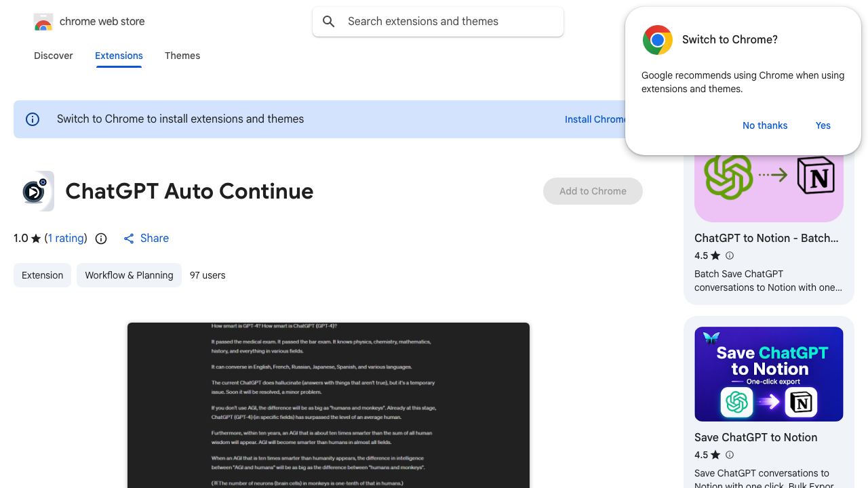
Task: Click Yes in Switch to Chrome popup
Action: click(823, 125)
